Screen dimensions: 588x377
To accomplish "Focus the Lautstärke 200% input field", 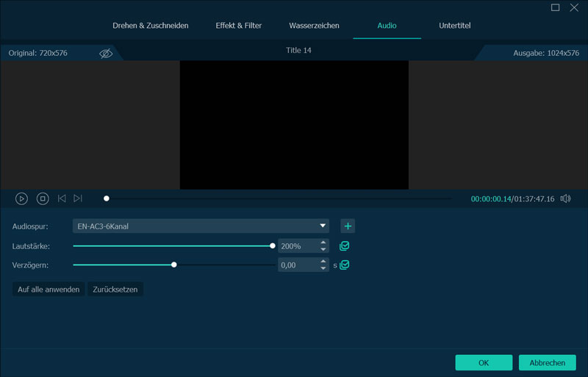I will pos(298,246).
